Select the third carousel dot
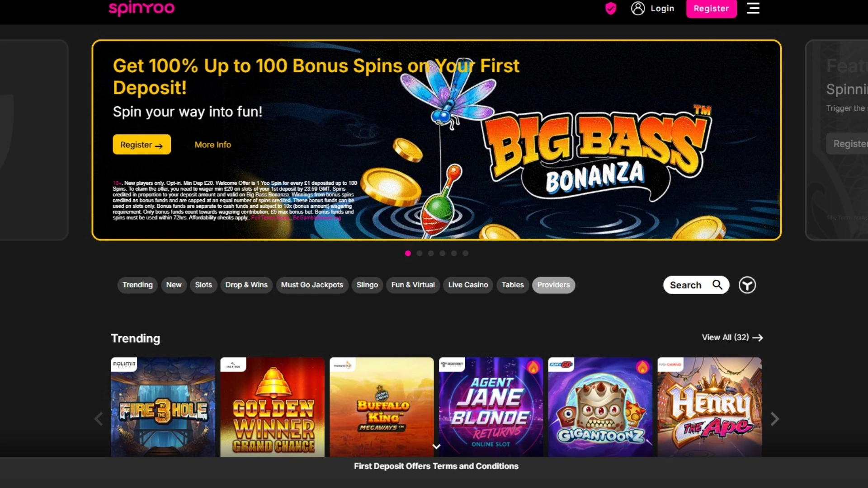The image size is (868, 488). coord(431,253)
